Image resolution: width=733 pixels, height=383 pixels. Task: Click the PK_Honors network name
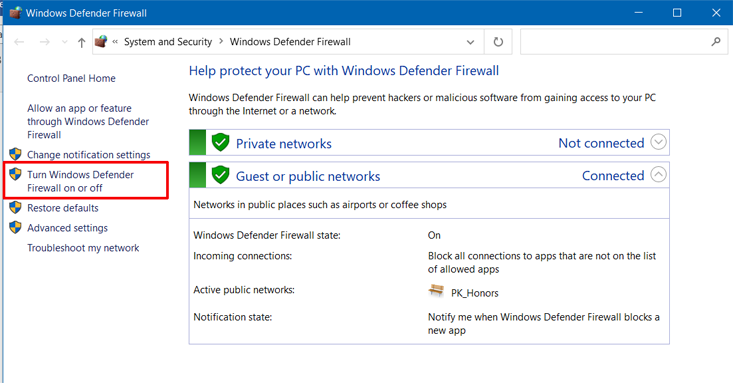click(474, 293)
